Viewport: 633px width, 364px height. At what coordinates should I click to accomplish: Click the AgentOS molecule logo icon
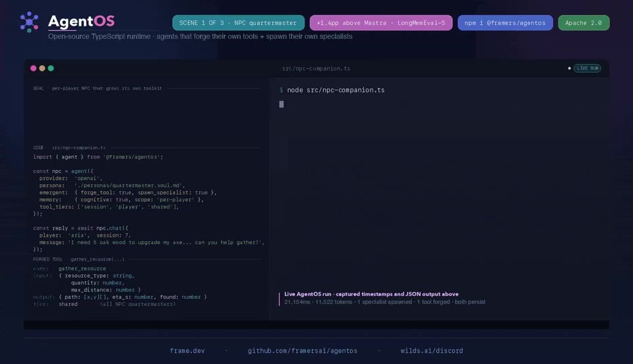coord(29,22)
